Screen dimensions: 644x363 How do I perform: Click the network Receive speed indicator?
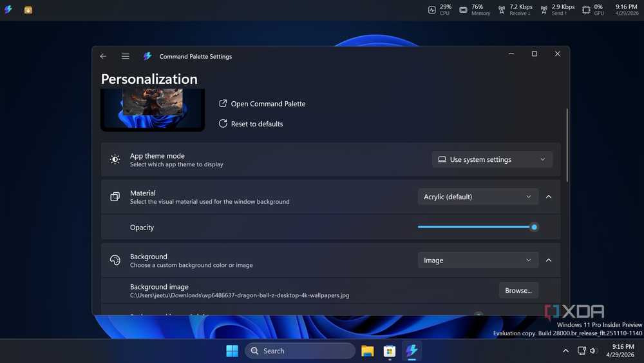click(515, 10)
